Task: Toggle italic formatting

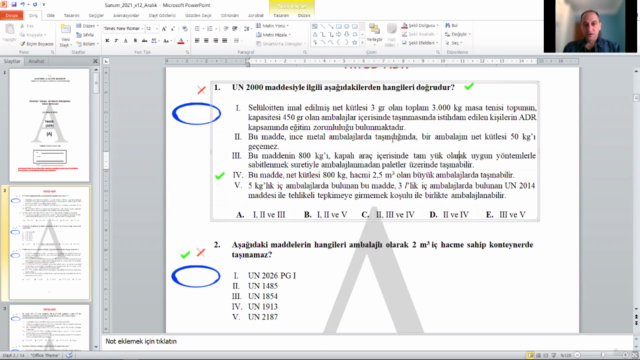Action: [x=116, y=41]
